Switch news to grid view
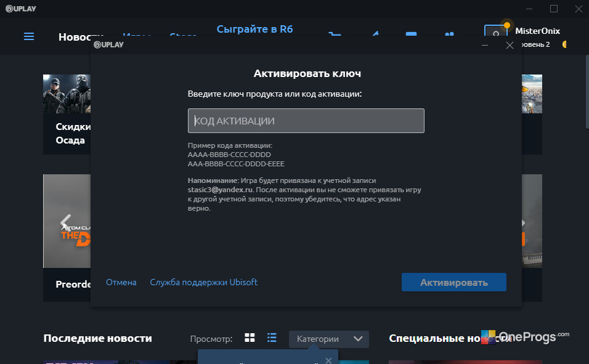 point(250,338)
